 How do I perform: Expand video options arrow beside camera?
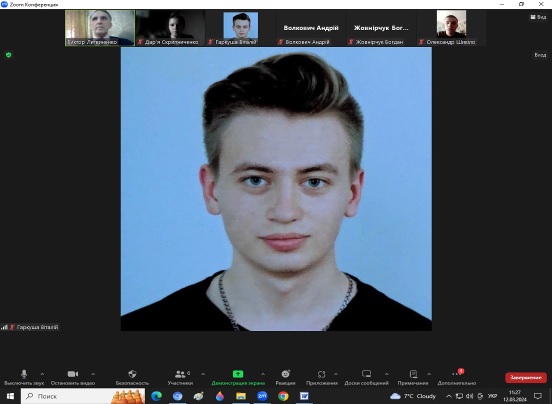pyautogui.click(x=93, y=374)
